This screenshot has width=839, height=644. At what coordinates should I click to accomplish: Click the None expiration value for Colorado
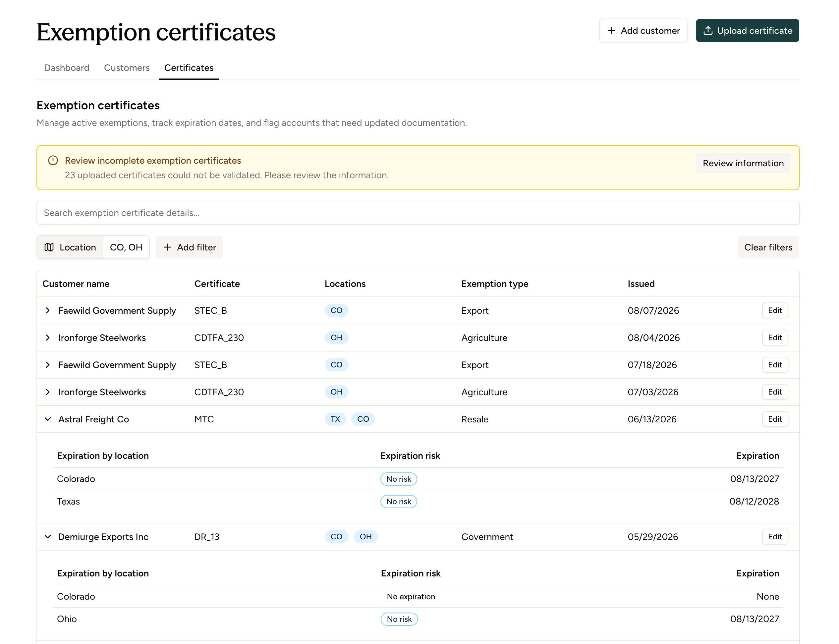768,597
